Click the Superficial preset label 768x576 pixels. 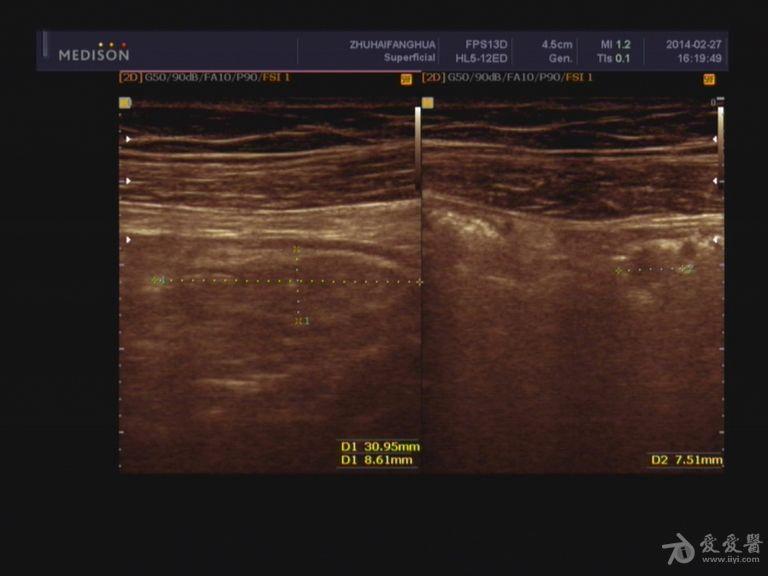point(409,59)
